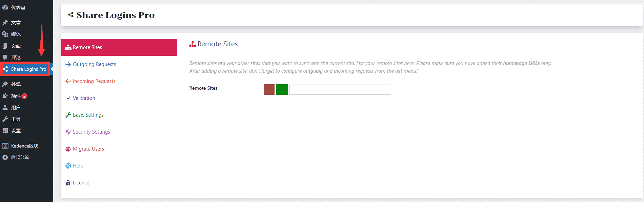Click the lifebuoy icon beside Help
This screenshot has width=644, height=202.
[x=68, y=166]
